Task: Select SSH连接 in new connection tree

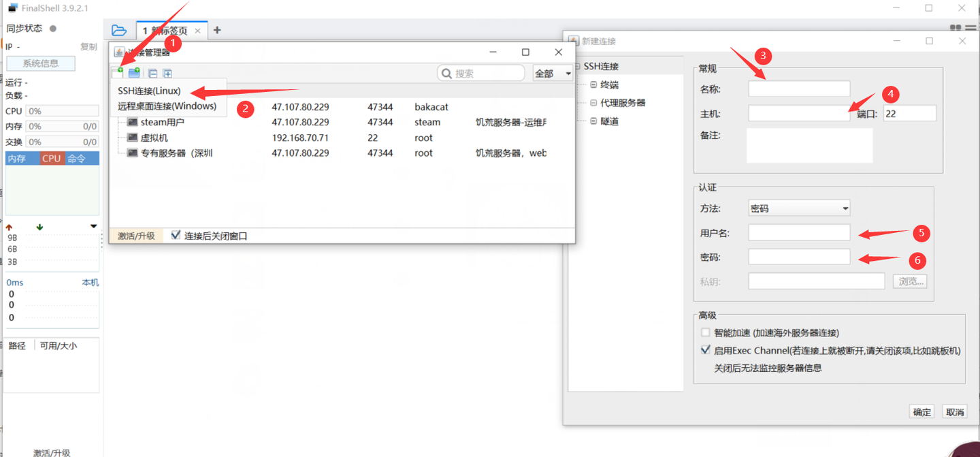Action: click(601, 66)
